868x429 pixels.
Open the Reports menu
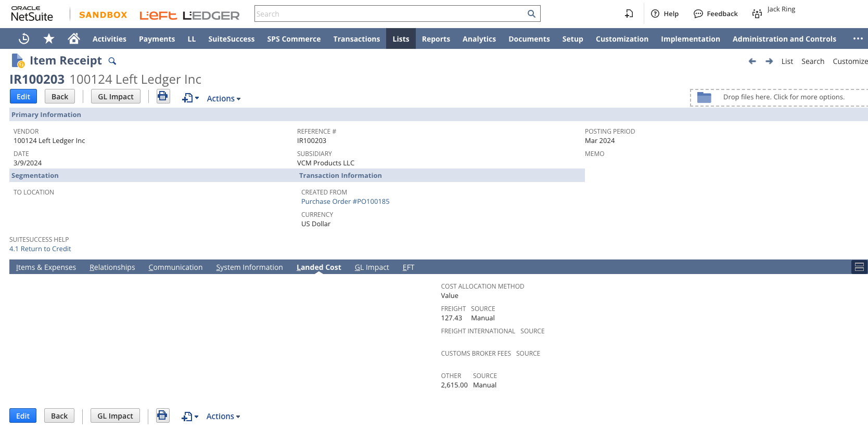[x=436, y=38]
